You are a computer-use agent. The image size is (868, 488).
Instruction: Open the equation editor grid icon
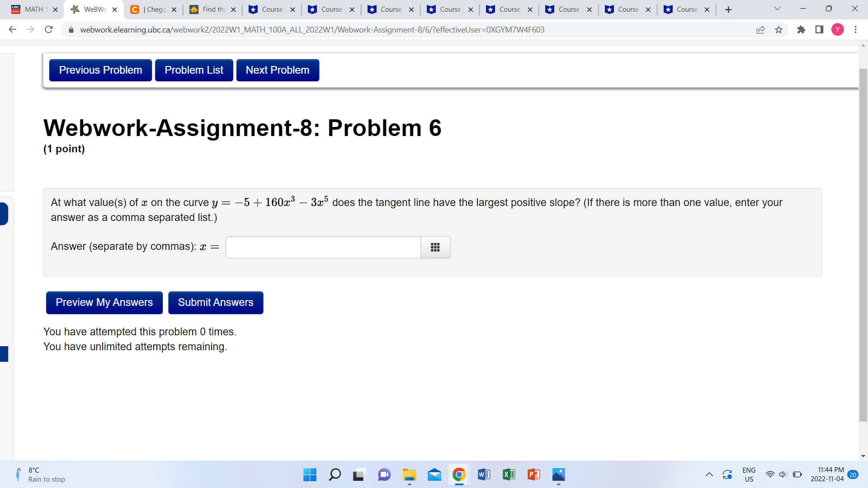[x=435, y=247]
